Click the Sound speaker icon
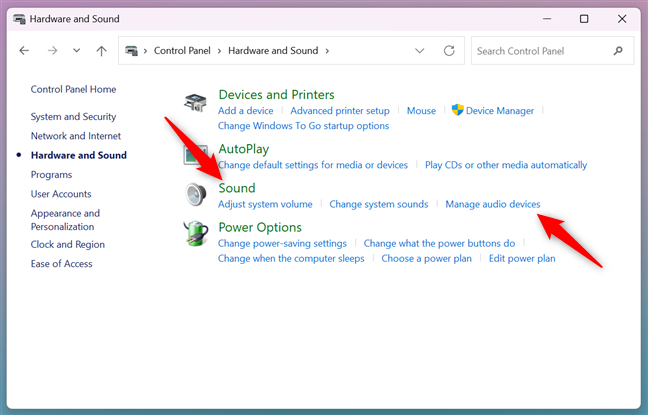Image resolution: width=648 pixels, height=415 pixels. click(x=195, y=194)
